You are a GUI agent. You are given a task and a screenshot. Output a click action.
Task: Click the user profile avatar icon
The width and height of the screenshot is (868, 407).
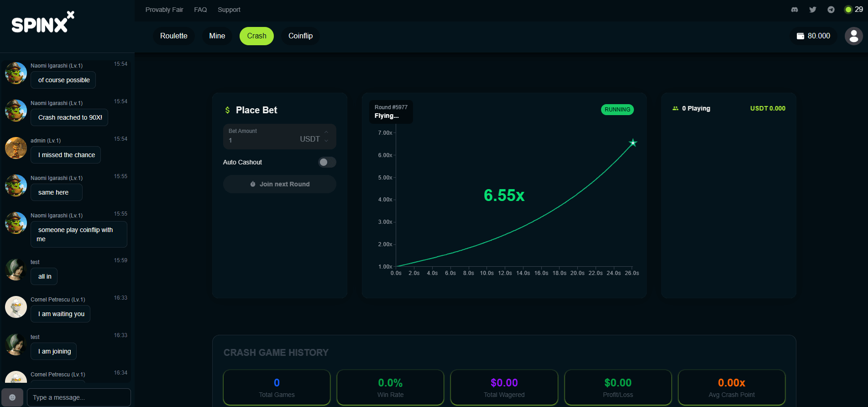(x=853, y=36)
